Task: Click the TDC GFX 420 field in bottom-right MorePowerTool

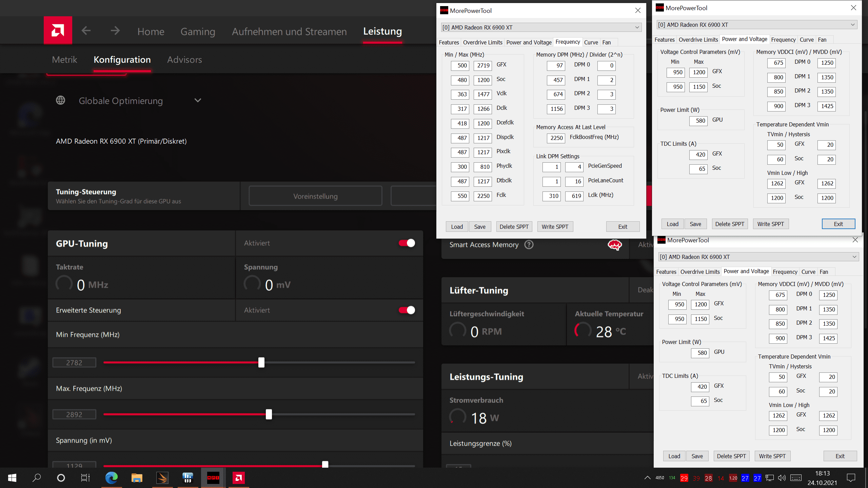Action: [x=700, y=387]
